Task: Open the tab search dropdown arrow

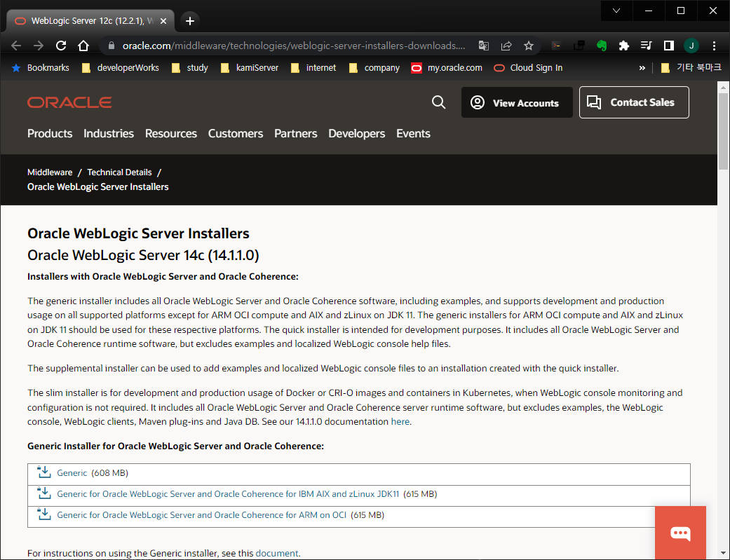Action: (x=616, y=11)
